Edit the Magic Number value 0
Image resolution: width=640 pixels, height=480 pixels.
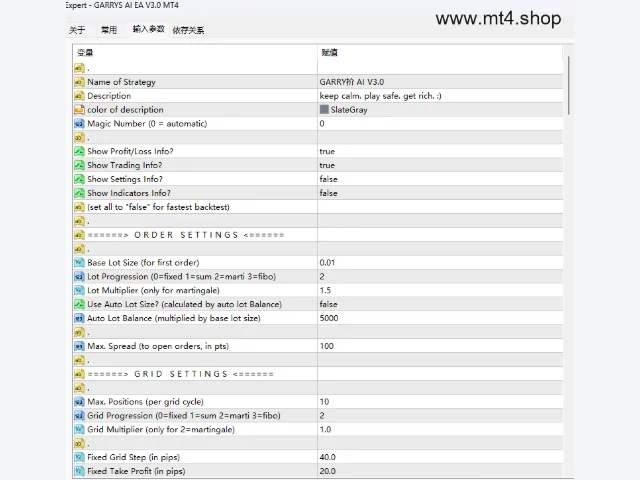point(322,124)
